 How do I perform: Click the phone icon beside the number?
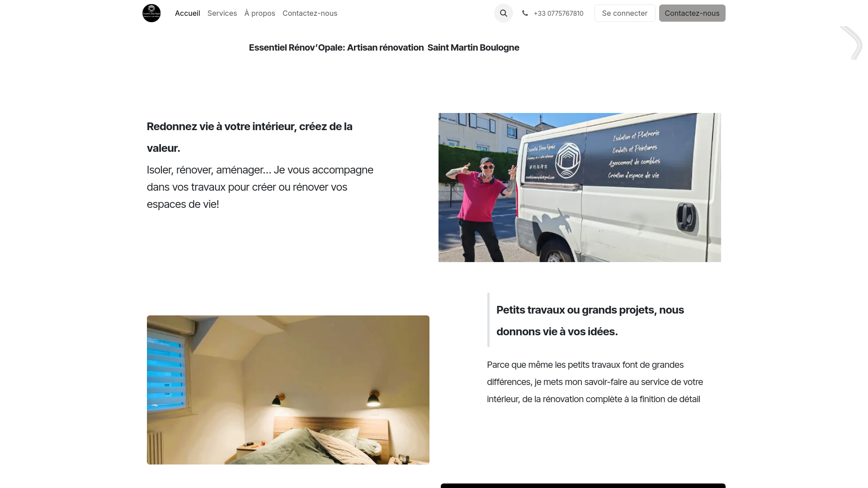point(525,13)
